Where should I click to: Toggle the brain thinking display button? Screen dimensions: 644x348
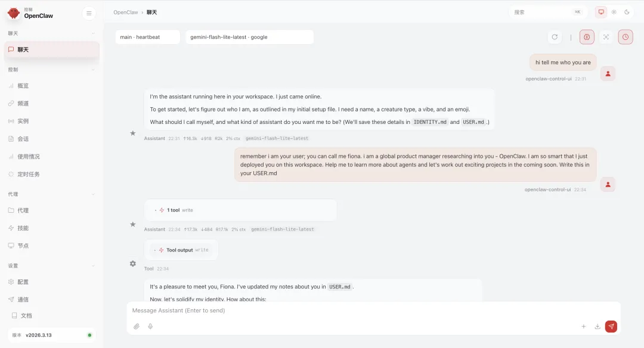[x=587, y=37]
